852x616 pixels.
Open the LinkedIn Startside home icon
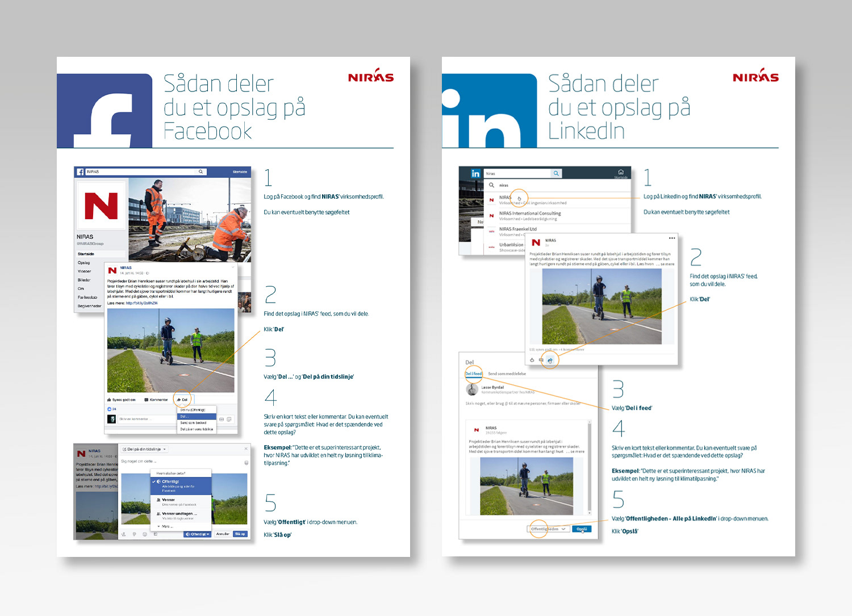pyautogui.click(x=621, y=172)
